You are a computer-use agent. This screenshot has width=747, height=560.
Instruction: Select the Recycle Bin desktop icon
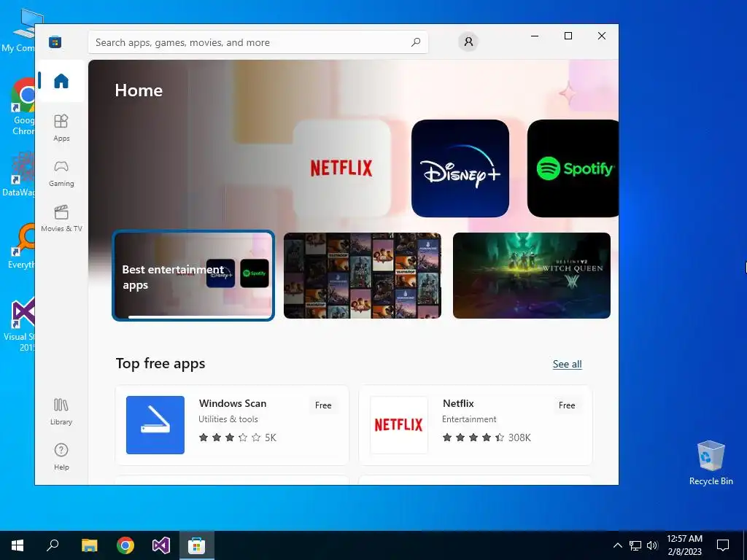[711, 463]
